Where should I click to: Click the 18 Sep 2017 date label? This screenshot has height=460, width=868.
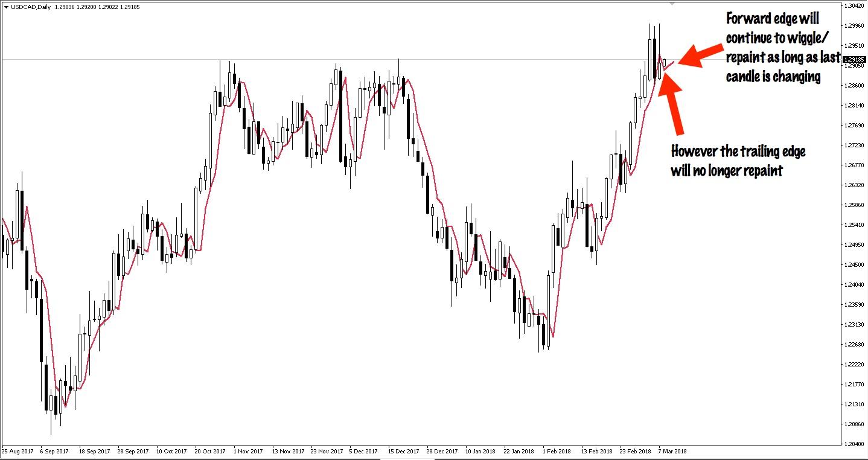[94, 451]
